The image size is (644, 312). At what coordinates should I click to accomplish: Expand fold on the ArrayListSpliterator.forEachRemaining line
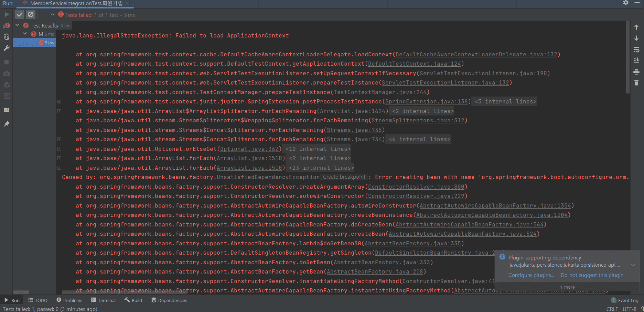[x=60, y=111]
